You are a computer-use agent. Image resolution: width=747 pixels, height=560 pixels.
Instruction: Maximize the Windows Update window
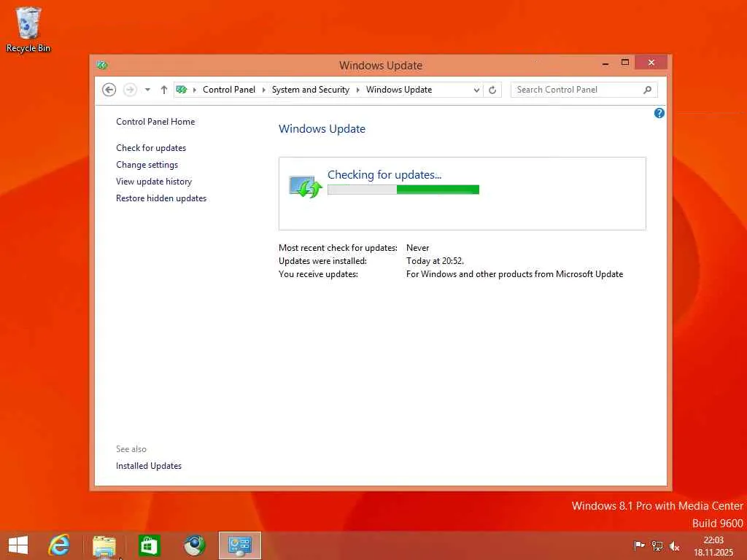tap(625, 63)
